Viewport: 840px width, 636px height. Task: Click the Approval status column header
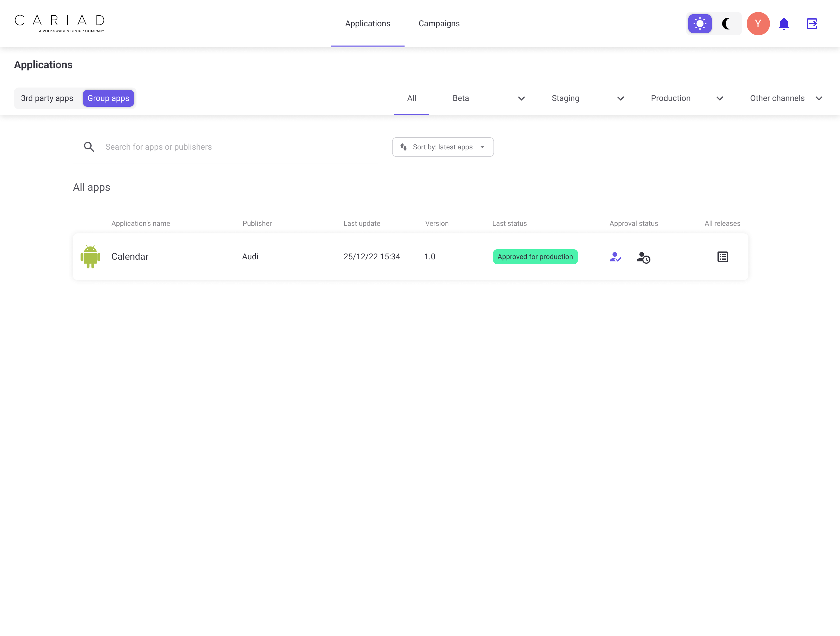(634, 224)
